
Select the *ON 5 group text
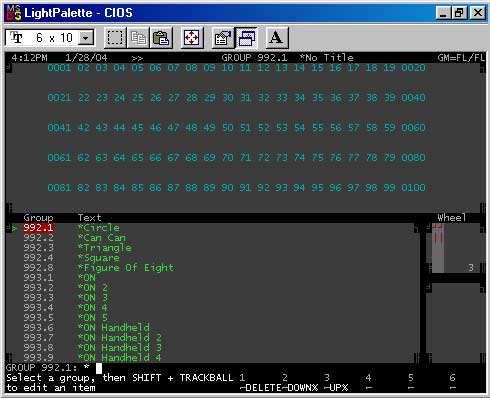click(92, 318)
